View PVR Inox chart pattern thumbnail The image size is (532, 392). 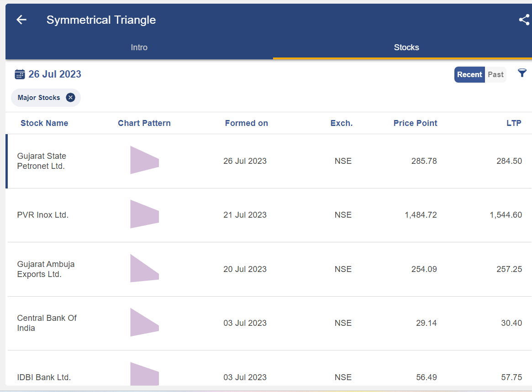click(x=145, y=214)
